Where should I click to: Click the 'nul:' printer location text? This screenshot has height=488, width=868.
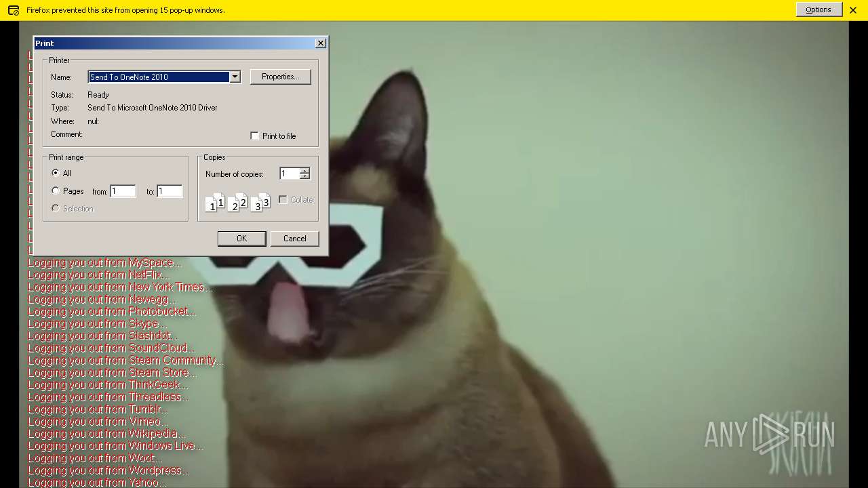(x=93, y=121)
